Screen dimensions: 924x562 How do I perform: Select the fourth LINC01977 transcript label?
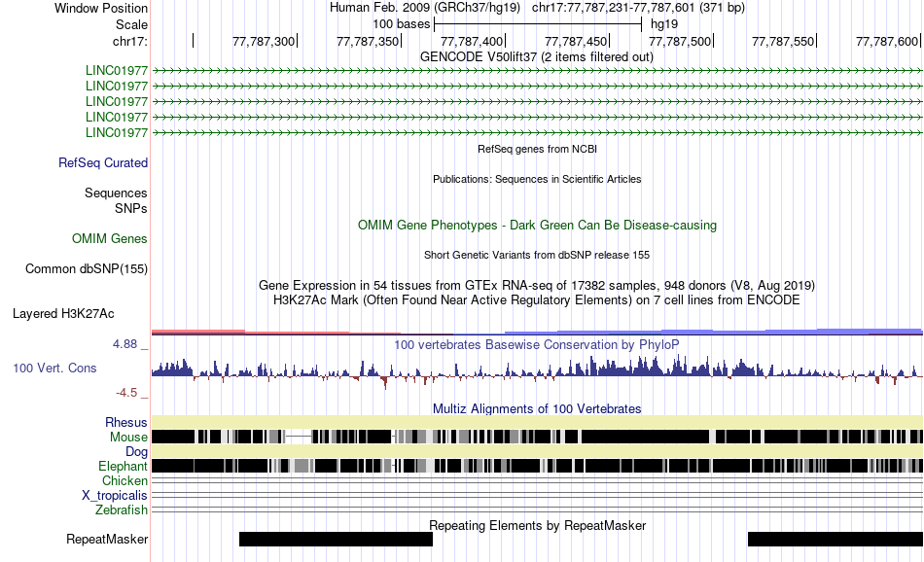[x=116, y=117]
